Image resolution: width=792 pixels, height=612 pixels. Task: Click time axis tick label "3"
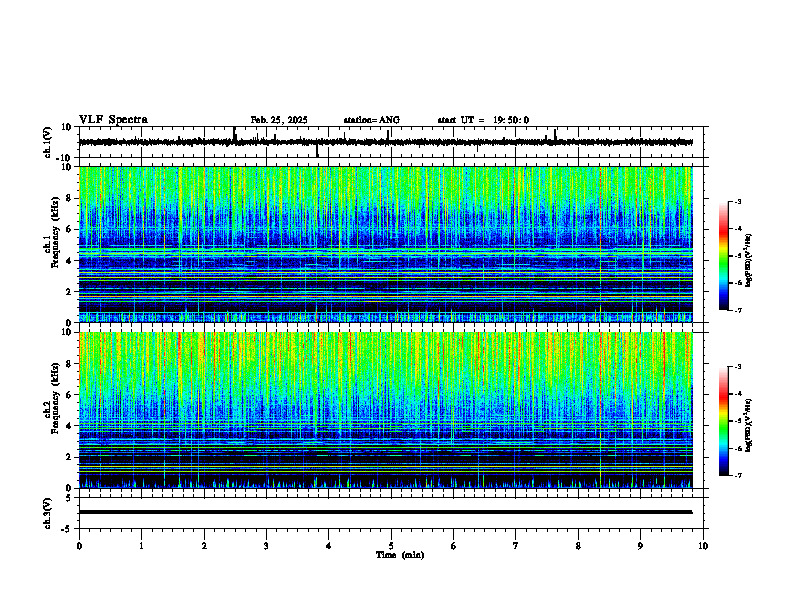click(266, 546)
